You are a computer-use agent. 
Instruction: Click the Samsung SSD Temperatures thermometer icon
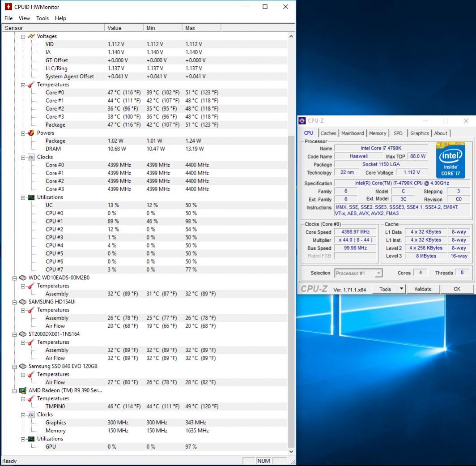pos(31,375)
